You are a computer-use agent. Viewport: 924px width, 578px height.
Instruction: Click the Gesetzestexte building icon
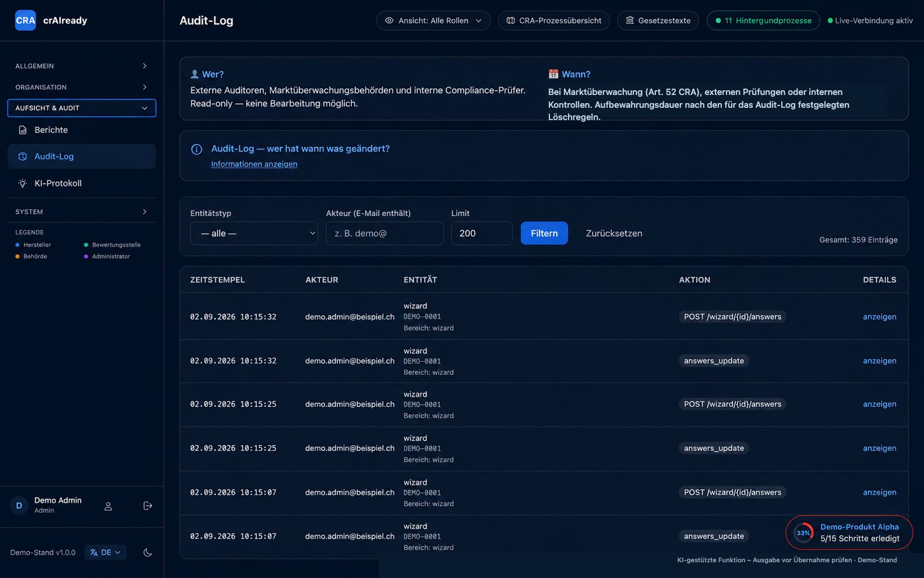(x=630, y=20)
